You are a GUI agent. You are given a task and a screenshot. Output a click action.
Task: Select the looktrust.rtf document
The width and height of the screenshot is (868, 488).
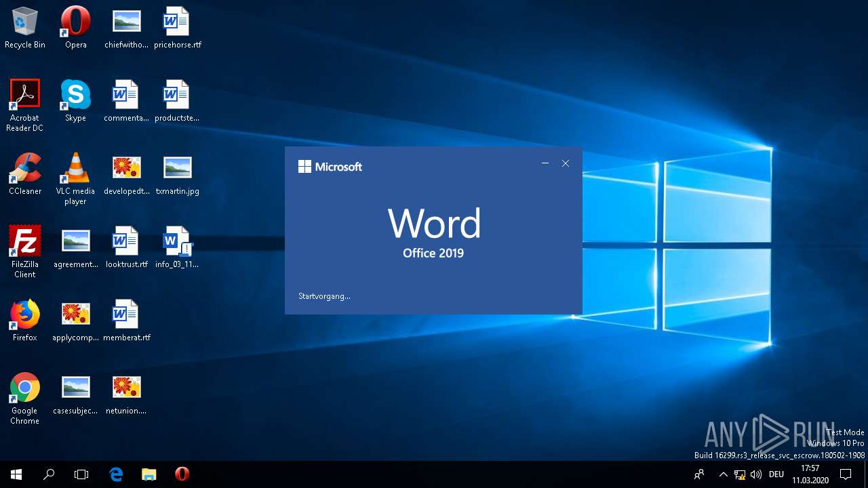pos(126,247)
